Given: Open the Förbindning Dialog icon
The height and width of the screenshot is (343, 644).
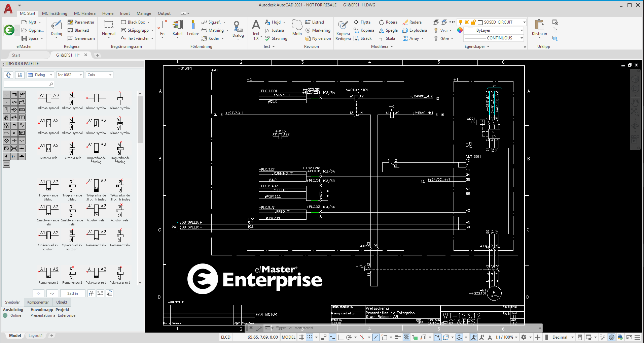Looking at the screenshot, I should click(238, 30).
